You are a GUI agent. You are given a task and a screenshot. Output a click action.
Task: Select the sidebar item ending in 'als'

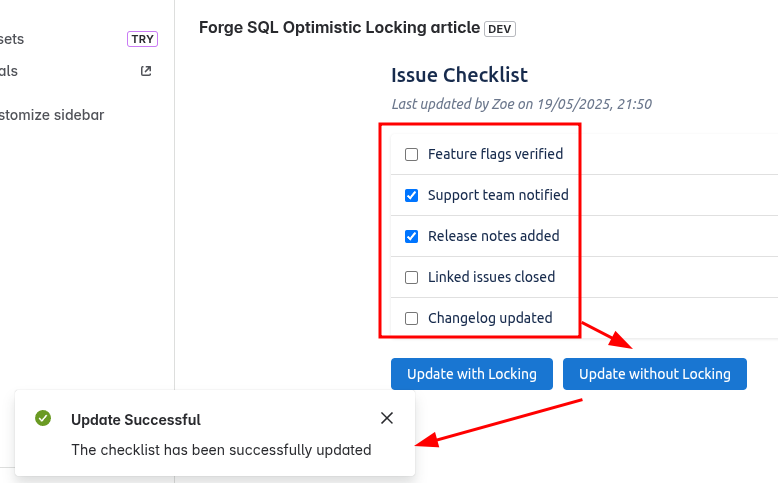tap(9, 71)
